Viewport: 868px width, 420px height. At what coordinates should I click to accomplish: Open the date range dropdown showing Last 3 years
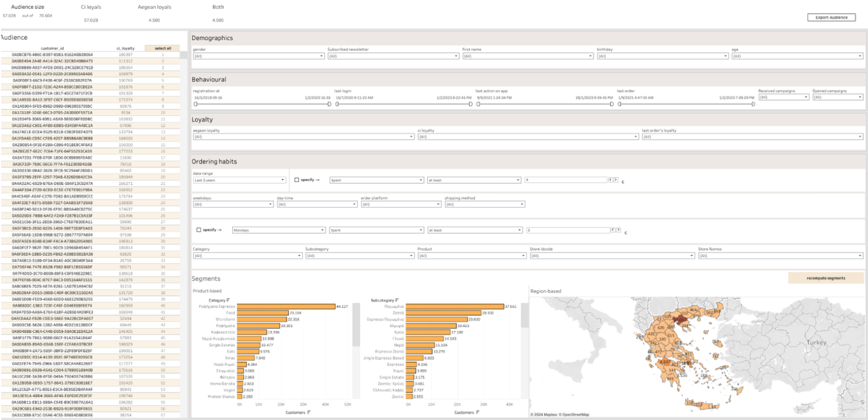coord(283,180)
